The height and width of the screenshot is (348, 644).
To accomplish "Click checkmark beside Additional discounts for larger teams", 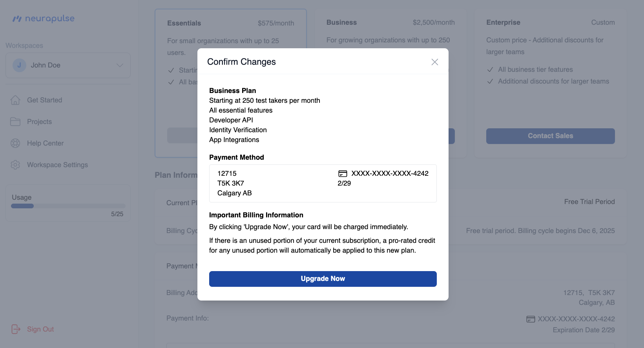I will click(x=490, y=81).
